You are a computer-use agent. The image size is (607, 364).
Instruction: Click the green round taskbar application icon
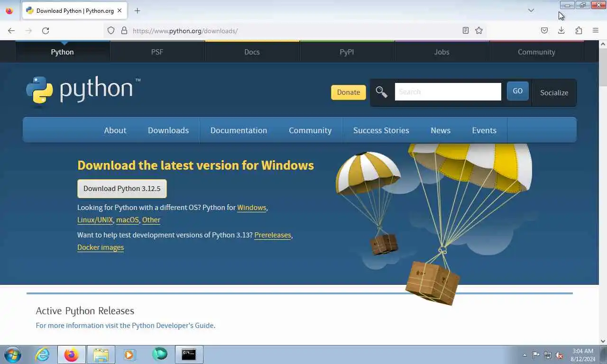[160, 354]
